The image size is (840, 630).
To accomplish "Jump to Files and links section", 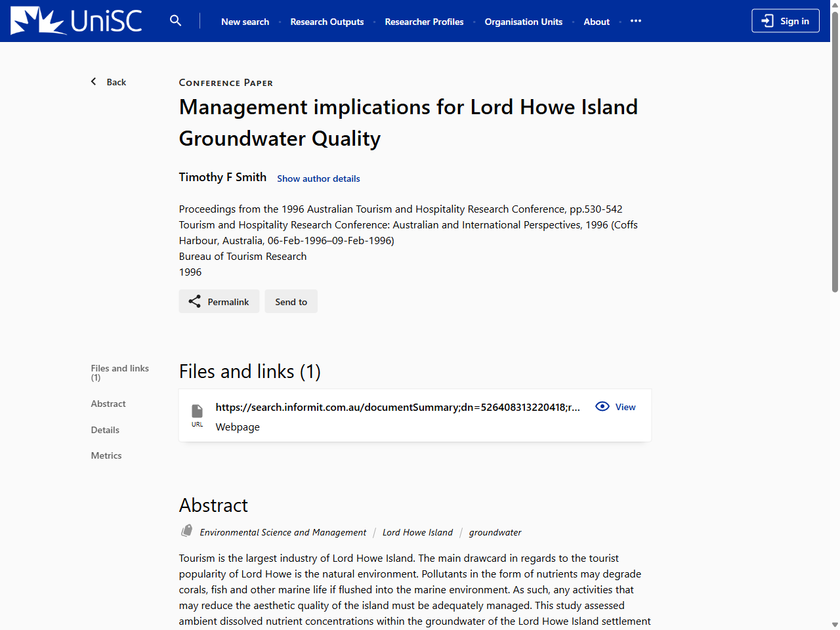I will tap(120, 373).
